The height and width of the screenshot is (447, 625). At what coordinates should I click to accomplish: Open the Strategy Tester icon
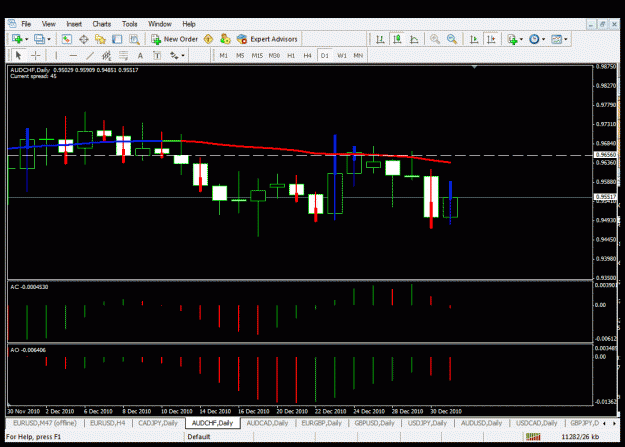(x=134, y=39)
